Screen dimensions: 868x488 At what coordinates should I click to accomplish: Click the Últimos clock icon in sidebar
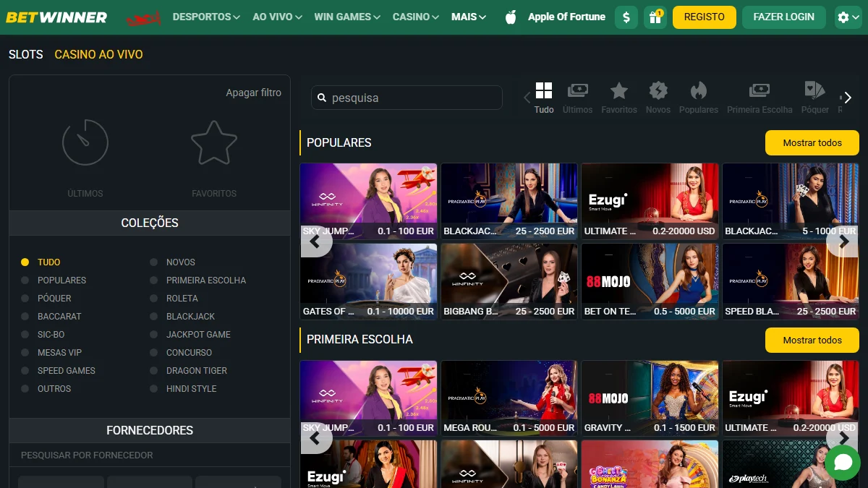click(x=85, y=142)
